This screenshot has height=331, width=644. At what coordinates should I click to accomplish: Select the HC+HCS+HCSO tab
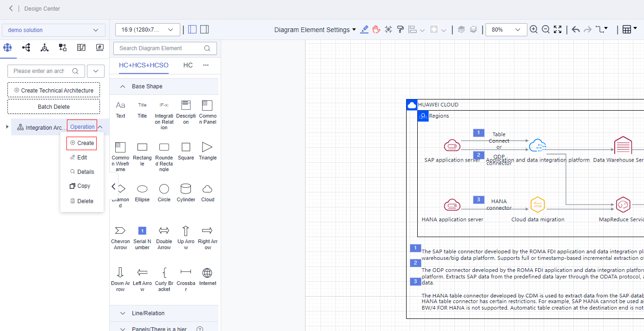(144, 66)
